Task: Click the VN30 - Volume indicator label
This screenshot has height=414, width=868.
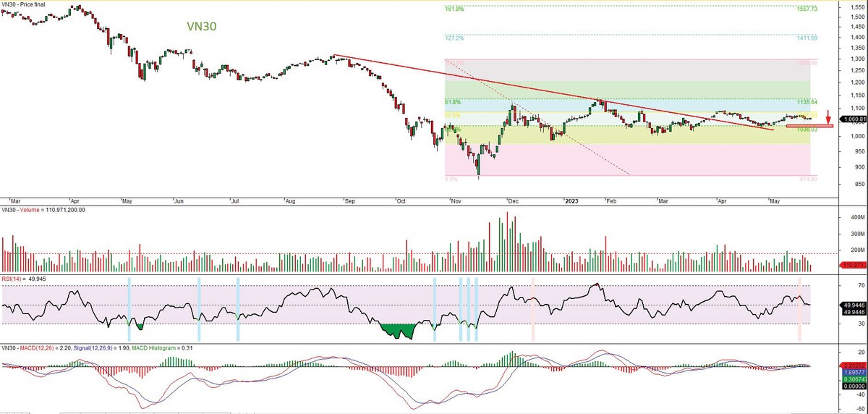Action: click(23, 210)
